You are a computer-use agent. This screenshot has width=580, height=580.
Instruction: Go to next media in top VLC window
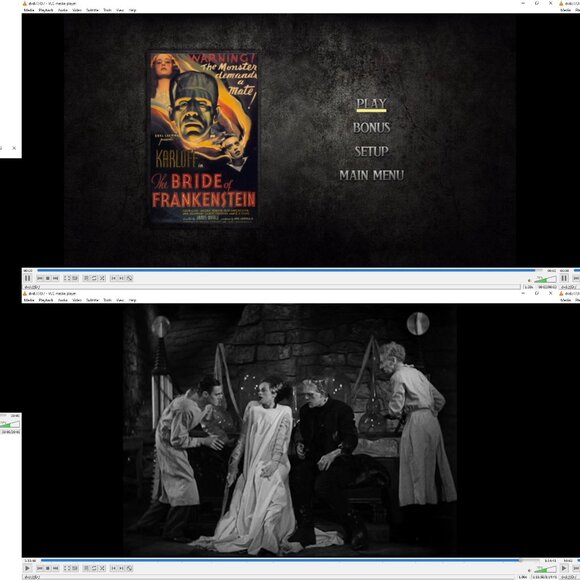(x=55, y=278)
